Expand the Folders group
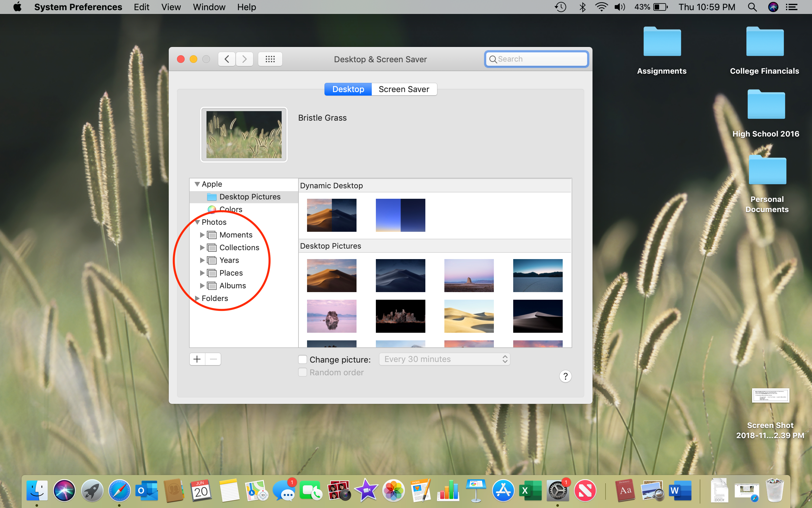 197,298
